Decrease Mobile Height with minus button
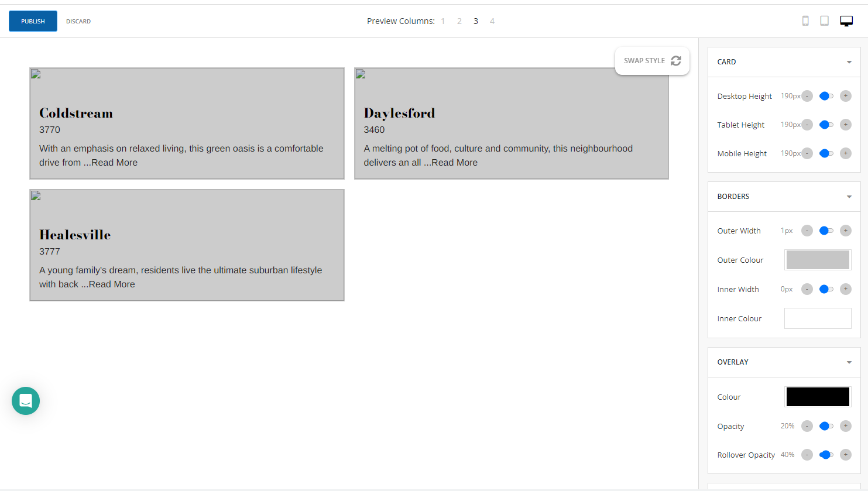Viewport: 868px width, 491px height. pyautogui.click(x=807, y=153)
